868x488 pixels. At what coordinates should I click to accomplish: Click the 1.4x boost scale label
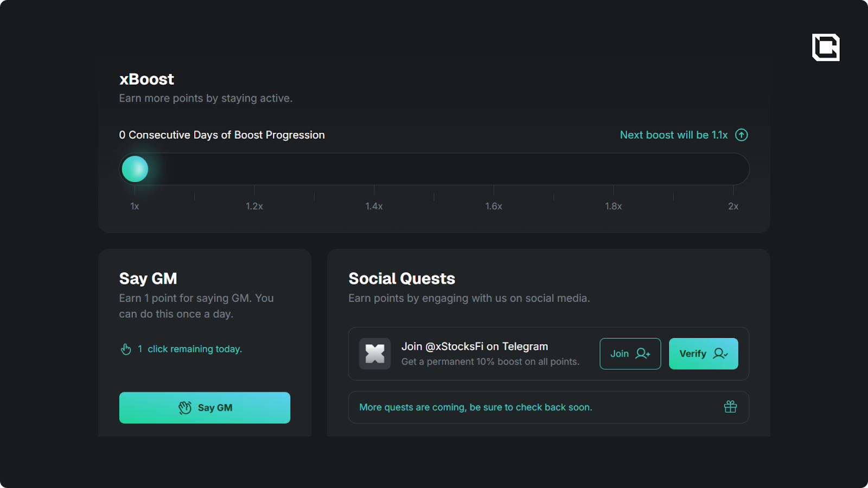[x=374, y=206]
